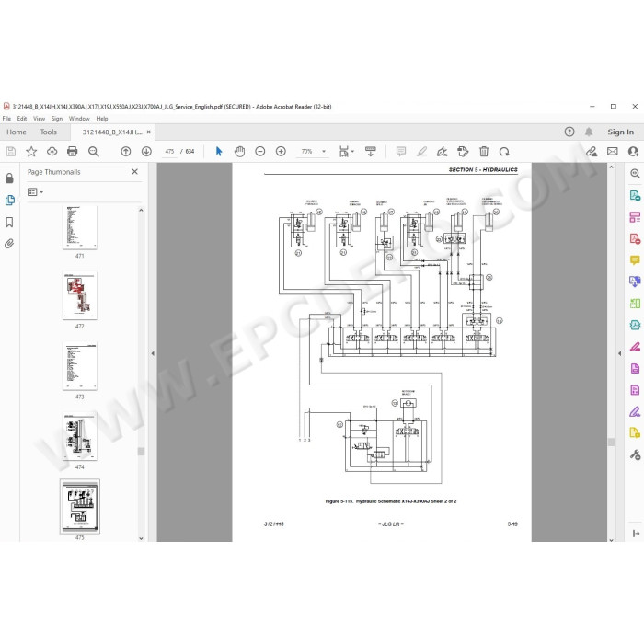Click the Sign In link

pos(621,132)
